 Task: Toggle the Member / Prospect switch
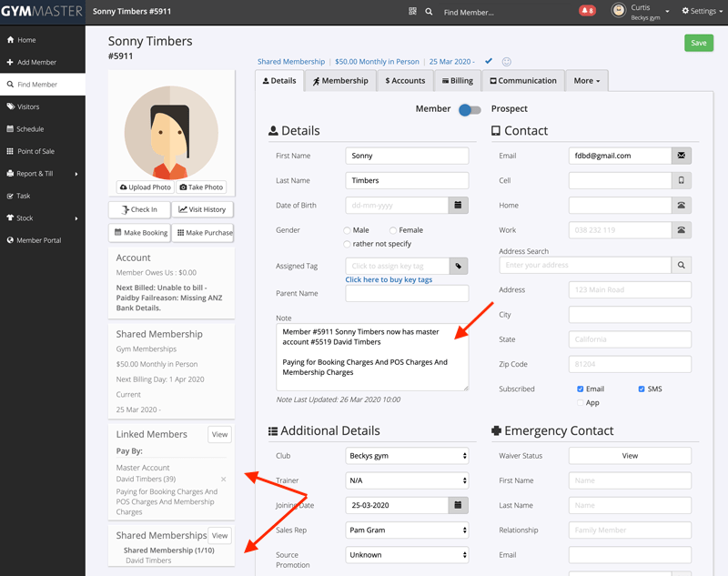470,109
